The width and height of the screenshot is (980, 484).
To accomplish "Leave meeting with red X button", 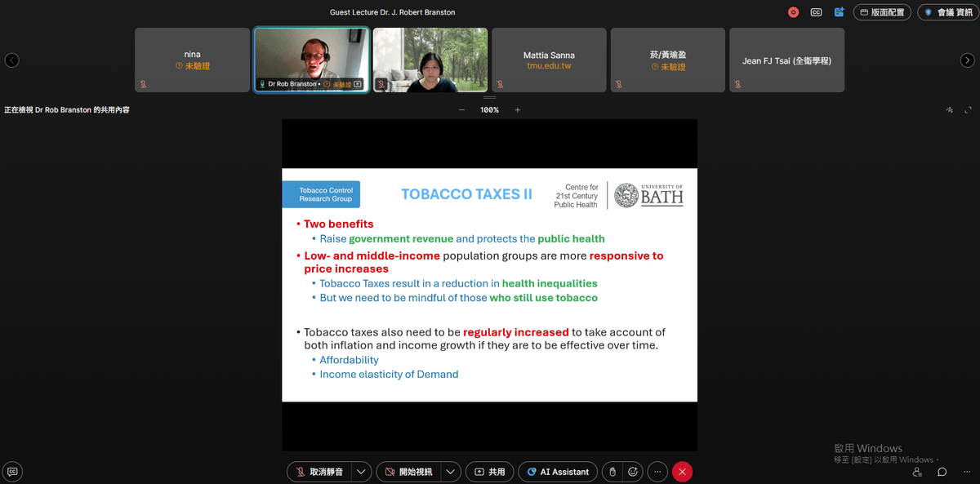I will pyautogui.click(x=683, y=472).
